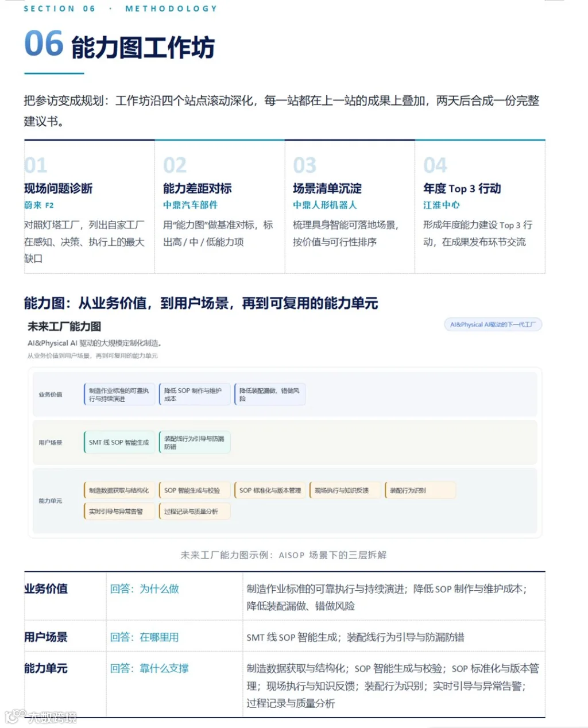Click the "蔚来 F2" site label
This screenshot has height=728, width=588.
[x=39, y=205]
